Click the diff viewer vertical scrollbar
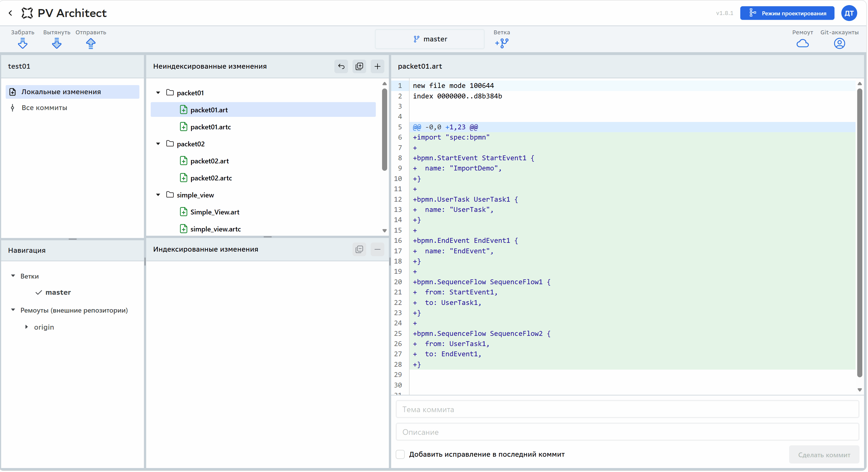Viewport: 868px width, 472px height. (x=859, y=232)
